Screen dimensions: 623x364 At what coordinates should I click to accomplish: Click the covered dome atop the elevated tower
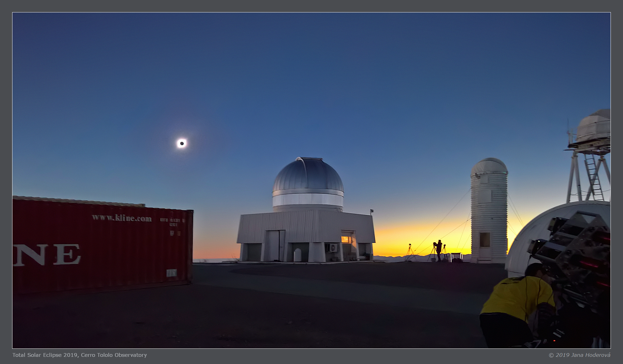(594, 126)
